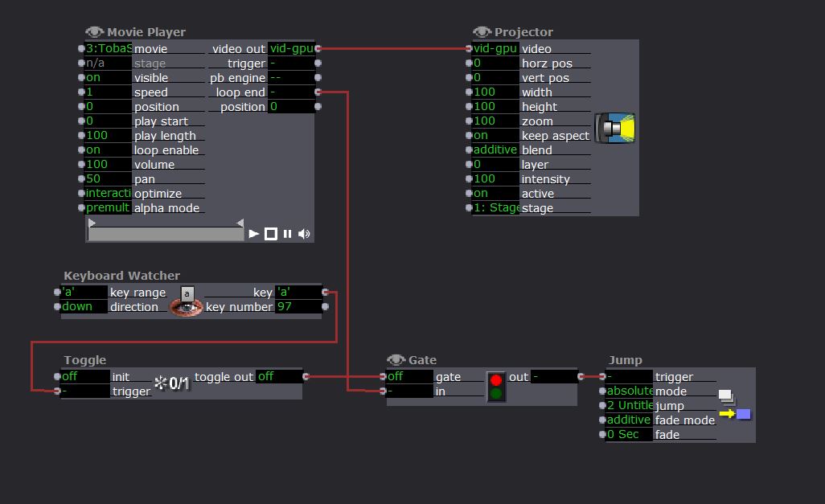Select the Keyboard Watcher actor title
This screenshot has width=825, height=504.
tap(121, 276)
